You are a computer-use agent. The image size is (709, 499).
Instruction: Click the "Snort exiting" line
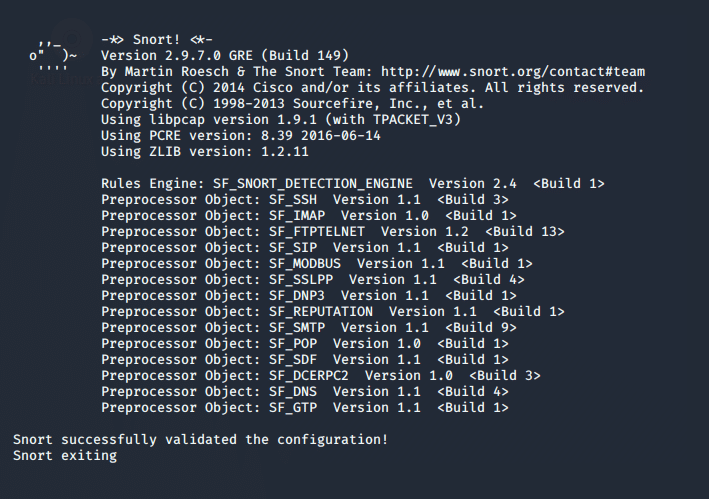pyautogui.click(x=65, y=456)
